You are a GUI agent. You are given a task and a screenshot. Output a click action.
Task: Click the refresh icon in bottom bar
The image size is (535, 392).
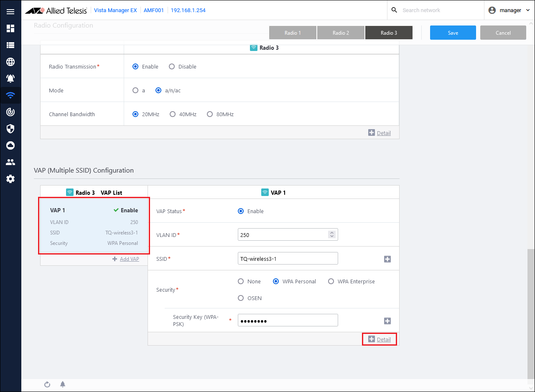pos(47,384)
